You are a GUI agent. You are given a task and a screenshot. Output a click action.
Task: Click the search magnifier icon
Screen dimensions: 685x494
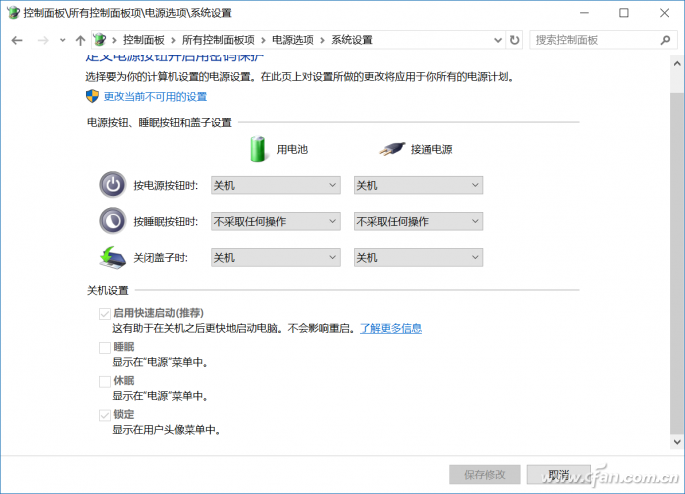click(x=665, y=40)
